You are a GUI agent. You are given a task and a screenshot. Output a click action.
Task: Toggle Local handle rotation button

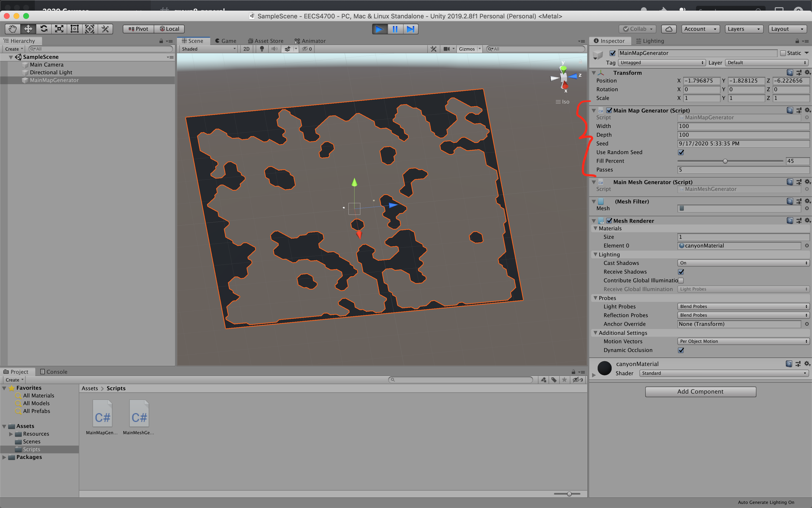pos(169,29)
